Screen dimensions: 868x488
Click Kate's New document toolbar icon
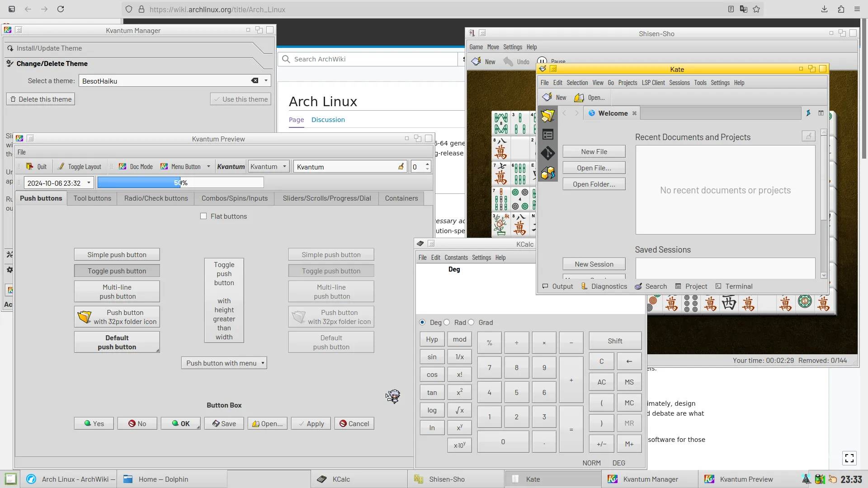pyautogui.click(x=547, y=97)
